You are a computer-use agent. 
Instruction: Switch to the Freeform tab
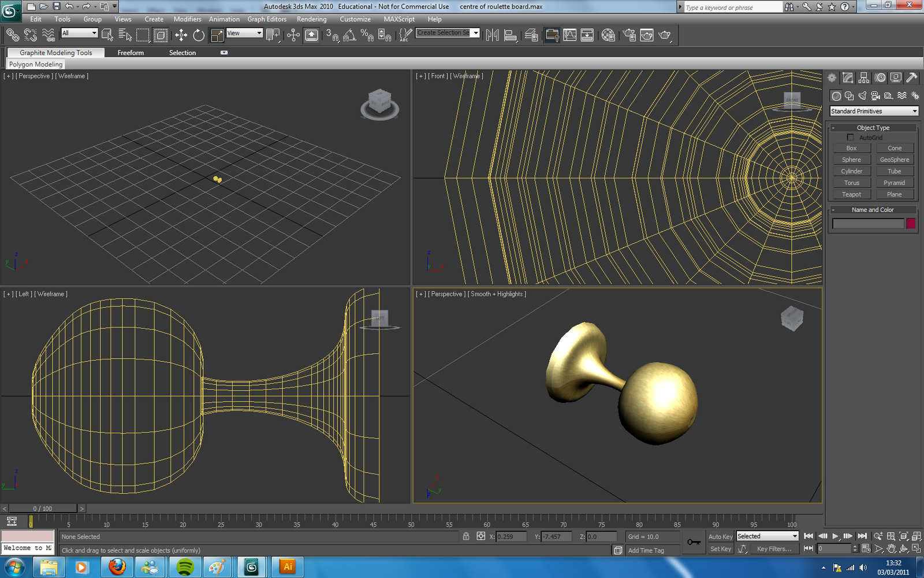point(131,53)
